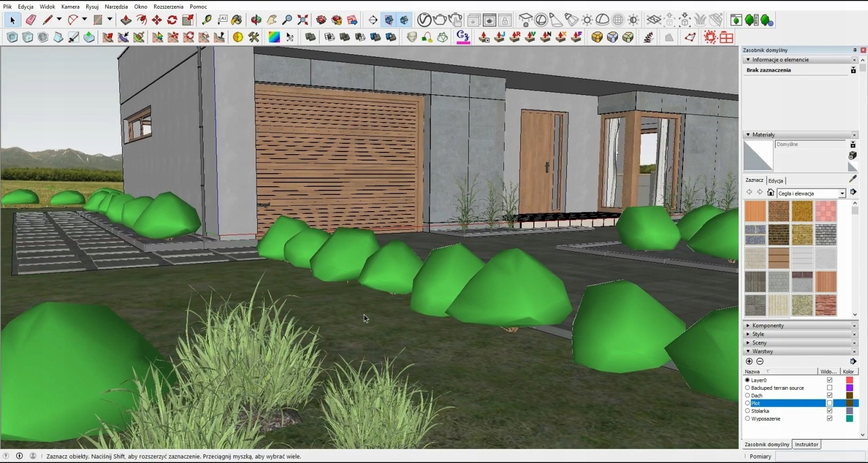This screenshot has height=463, width=868.
Task: Select the first orange brick material thumbnail
Action: (x=755, y=211)
